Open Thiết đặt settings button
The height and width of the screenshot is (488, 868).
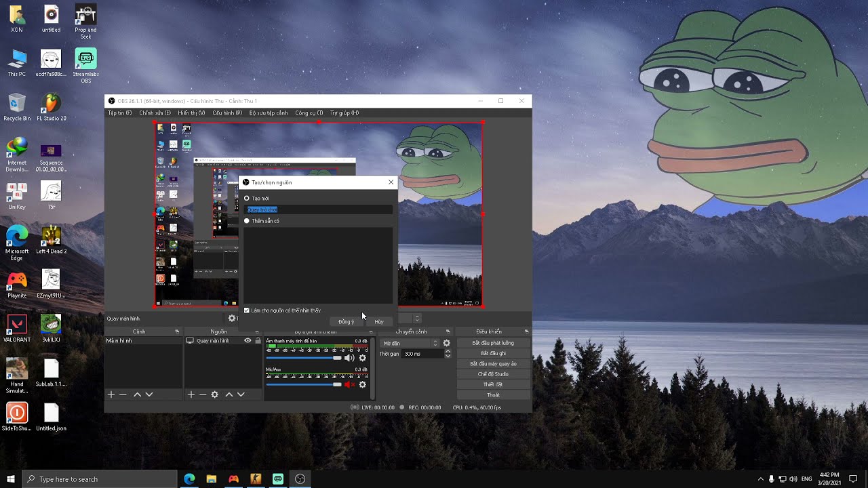493,384
